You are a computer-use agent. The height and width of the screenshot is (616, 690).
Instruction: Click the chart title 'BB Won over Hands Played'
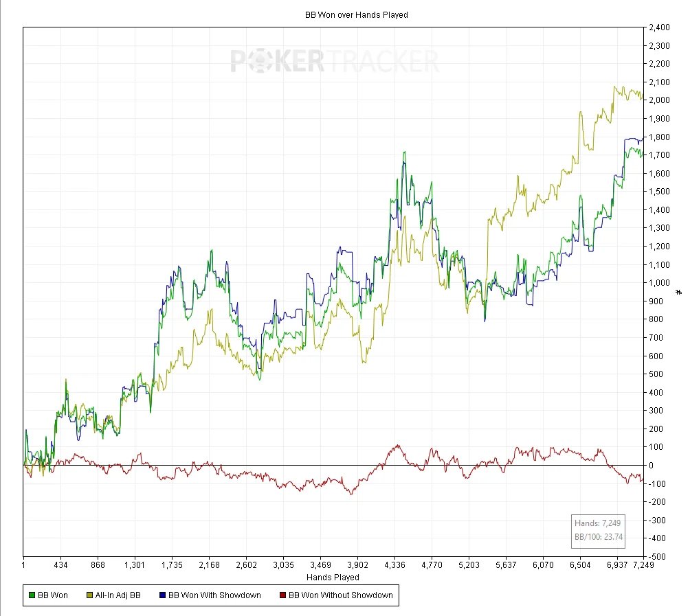click(x=357, y=15)
